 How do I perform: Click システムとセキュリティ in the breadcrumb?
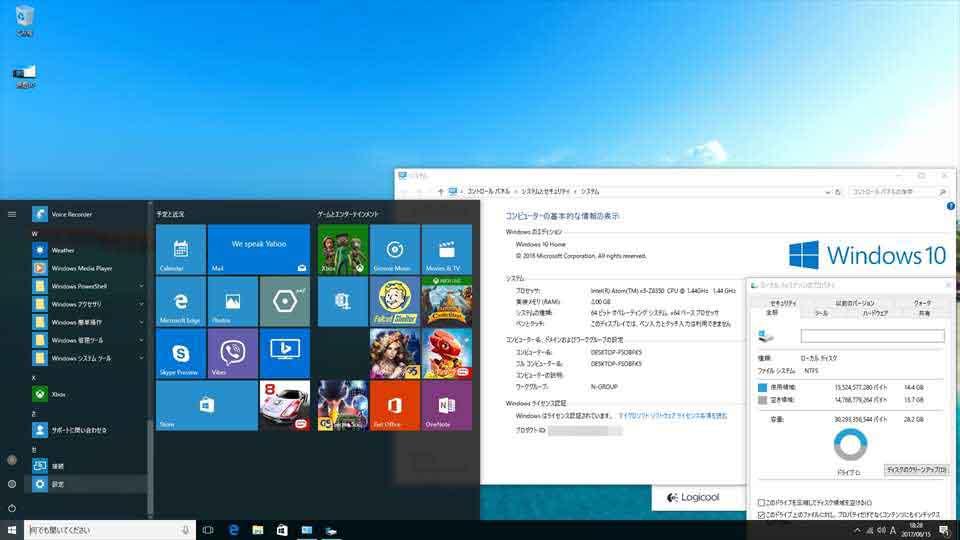[545, 192]
